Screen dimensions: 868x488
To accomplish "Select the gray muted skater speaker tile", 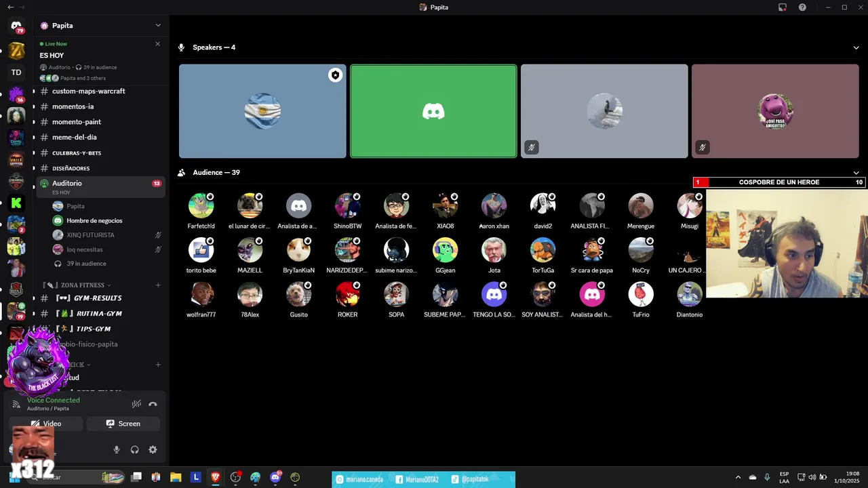I will click(604, 111).
